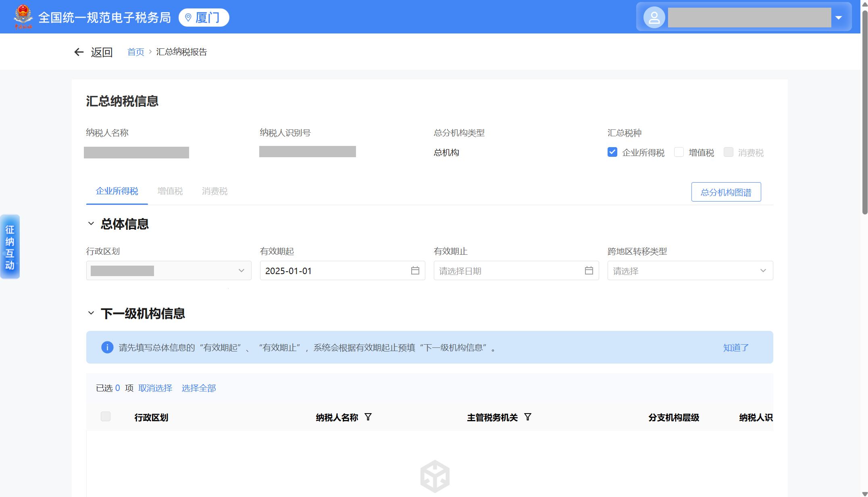Expand the user account dropdown arrow
Image resolution: width=868 pixels, height=497 pixels.
[839, 17]
